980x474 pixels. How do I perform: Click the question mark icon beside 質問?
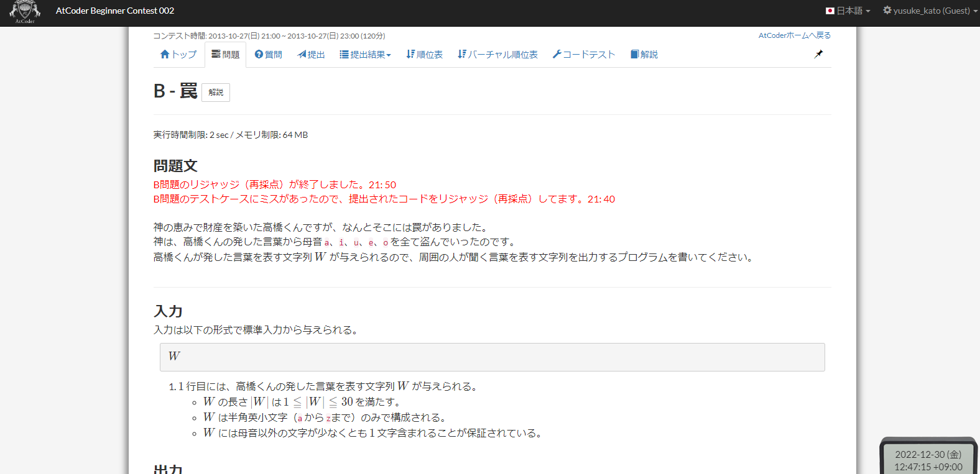tap(259, 55)
